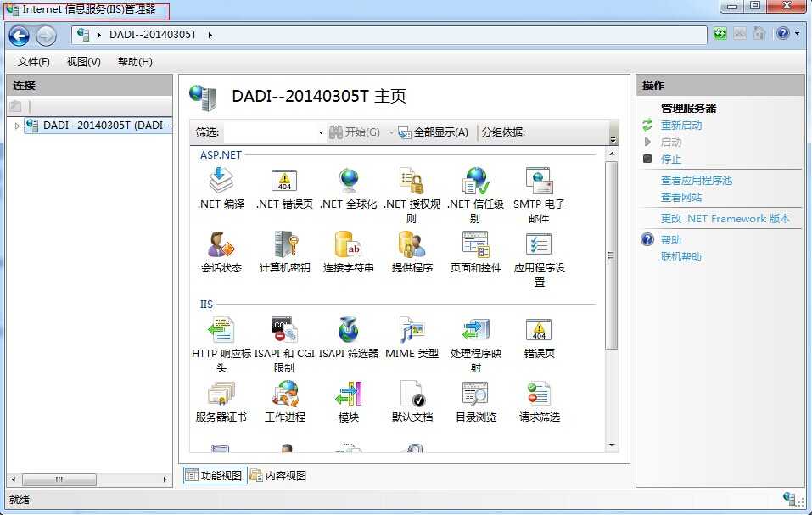
Task: Click the 管理服务器 heading in actions pane
Action: (x=688, y=109)
